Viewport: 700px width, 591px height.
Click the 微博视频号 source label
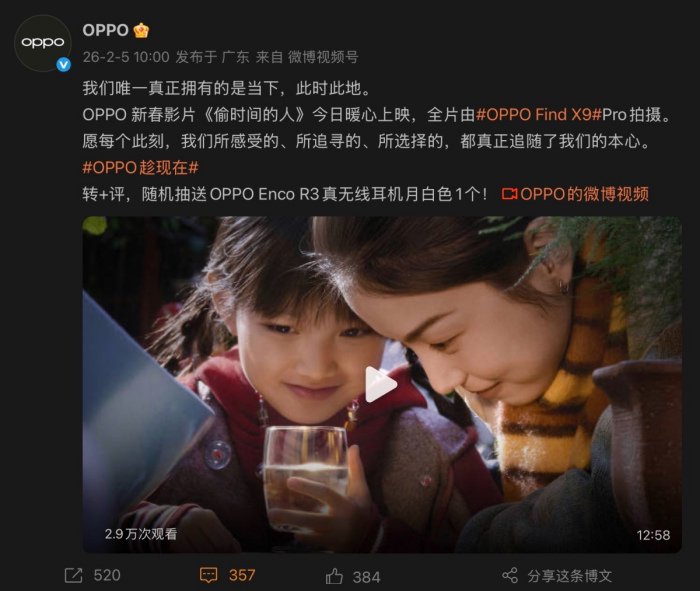pos(323,57)
